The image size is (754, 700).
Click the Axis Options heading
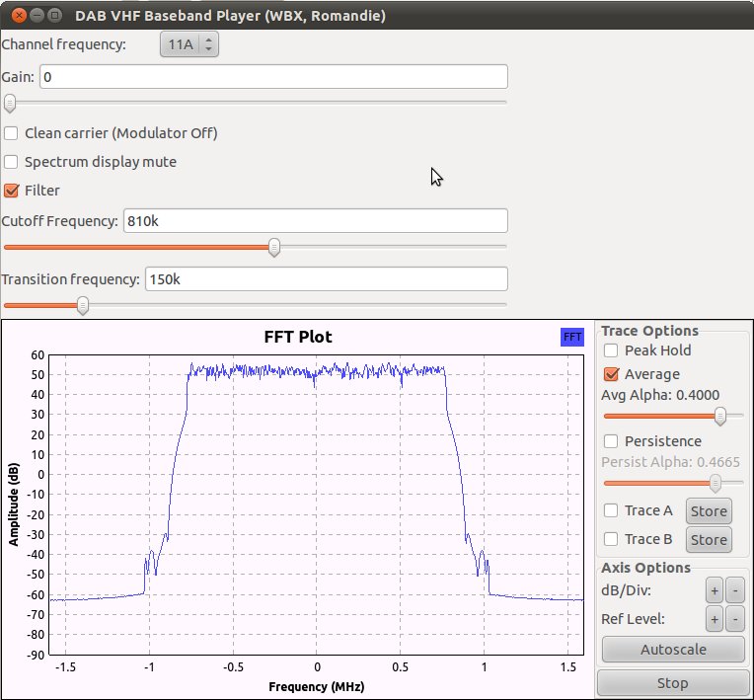pyautogui.click(x=645, y=568)
